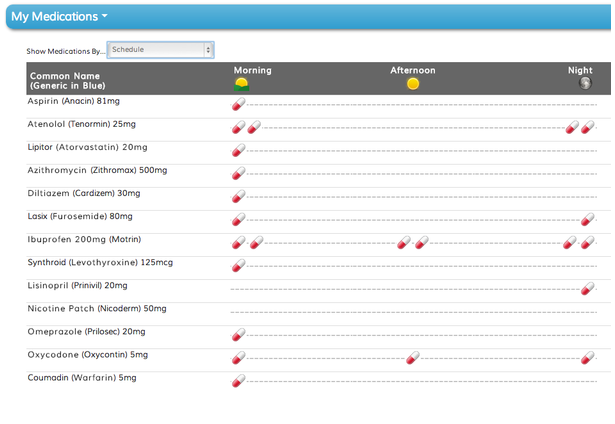Select Omeprazole (Prilosec) 20mg medication name
Screen dimensions: 615x424
[86, 332]
